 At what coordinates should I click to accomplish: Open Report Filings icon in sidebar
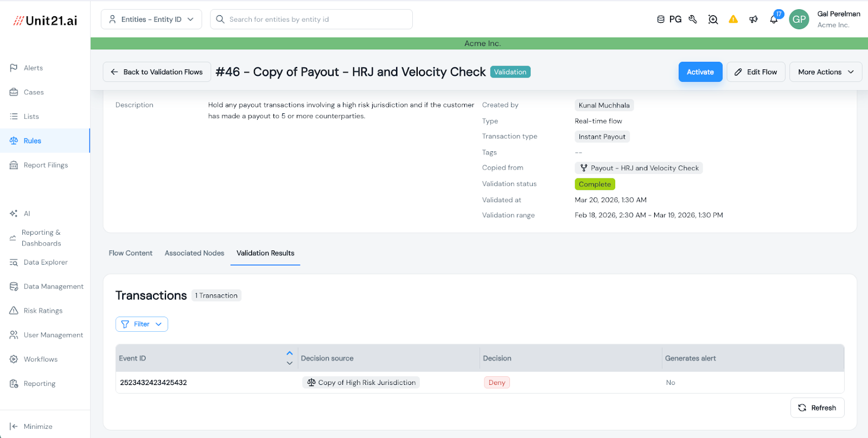pos(14,165)
